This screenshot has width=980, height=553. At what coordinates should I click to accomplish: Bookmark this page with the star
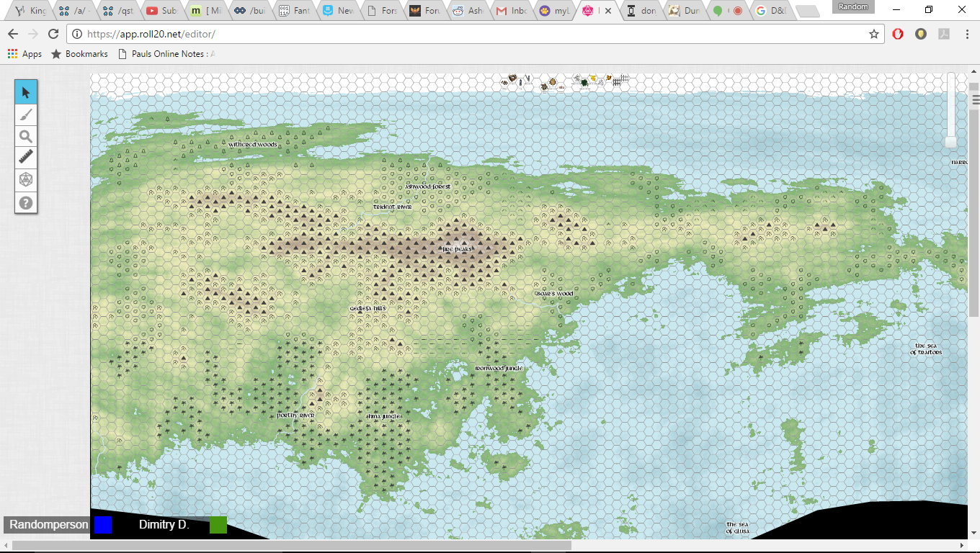[x=874, y=34]
